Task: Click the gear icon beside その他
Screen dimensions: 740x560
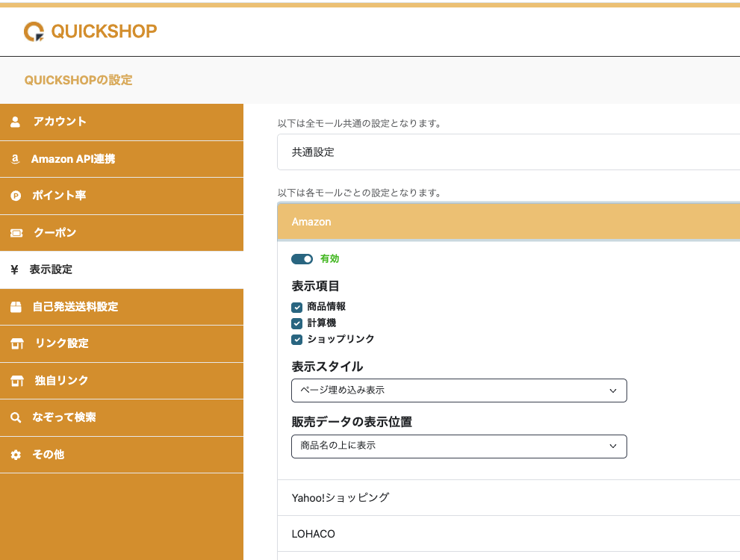Action: tap(16, 455)
